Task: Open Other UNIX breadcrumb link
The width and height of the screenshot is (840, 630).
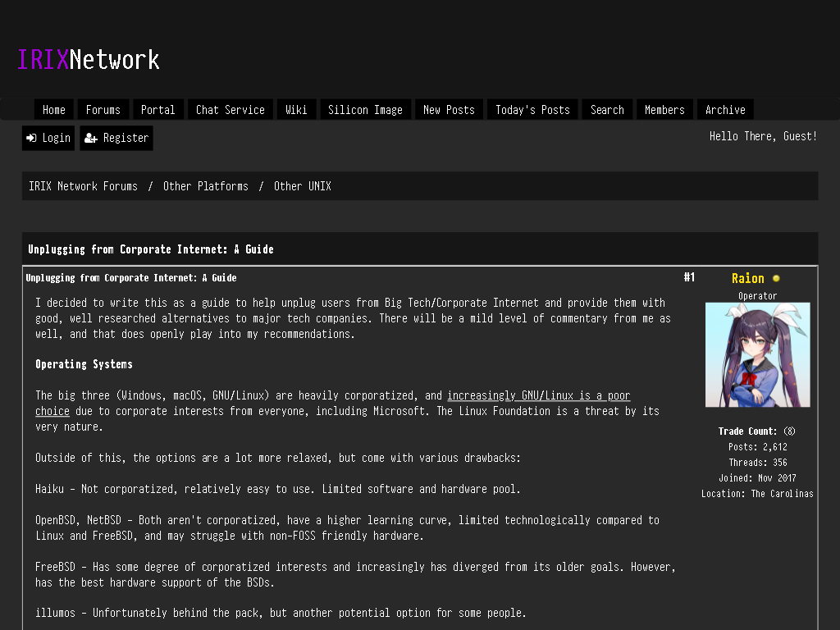Action: (x=303, y=186)
